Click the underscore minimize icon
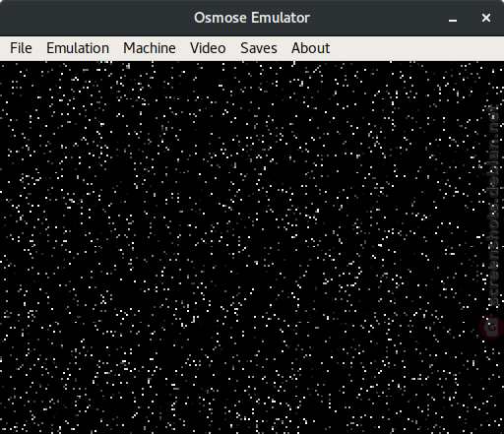This screenshot has width=504, height=434. coord(453,18)
